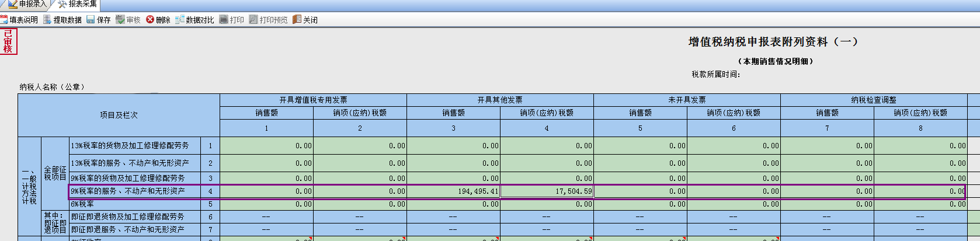Click the 17,504.59 tax amount cell

point(547,191)
